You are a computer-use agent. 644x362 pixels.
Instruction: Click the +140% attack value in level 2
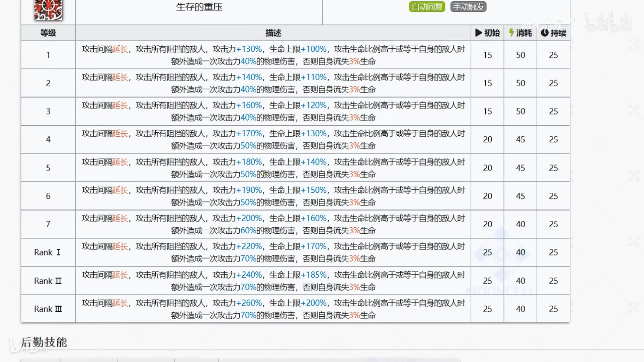coord(249,77)
